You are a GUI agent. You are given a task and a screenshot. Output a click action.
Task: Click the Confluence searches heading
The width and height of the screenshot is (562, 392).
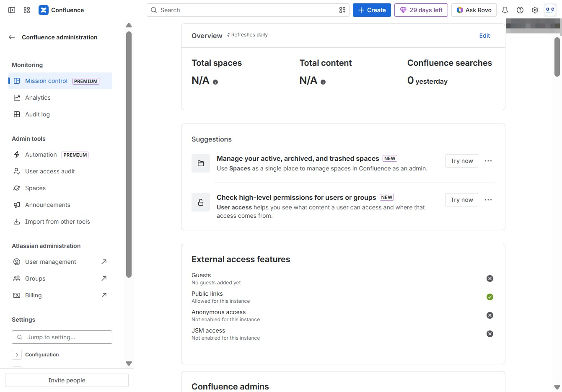[x=450, y=63]
